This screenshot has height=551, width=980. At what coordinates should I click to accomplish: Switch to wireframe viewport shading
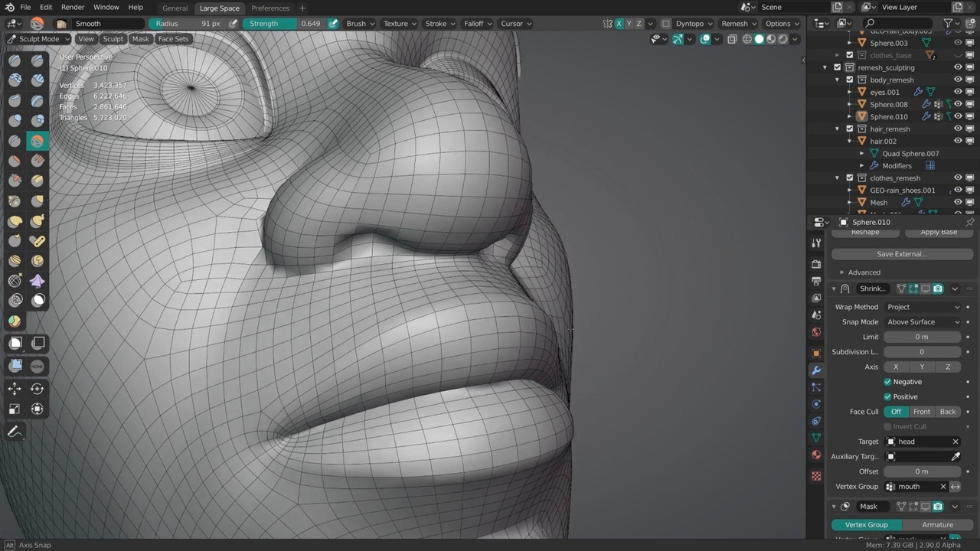click(747, 39)
